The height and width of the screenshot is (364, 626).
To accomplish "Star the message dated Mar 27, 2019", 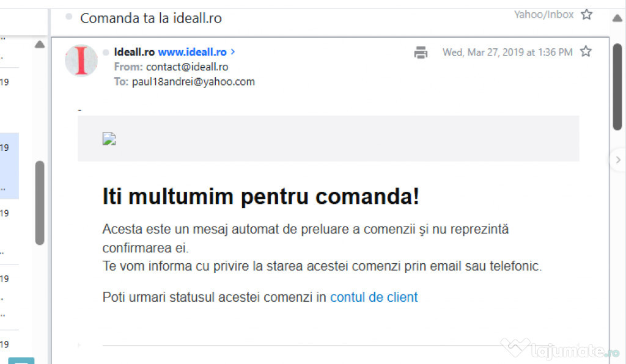I will [x=586, y=52].
